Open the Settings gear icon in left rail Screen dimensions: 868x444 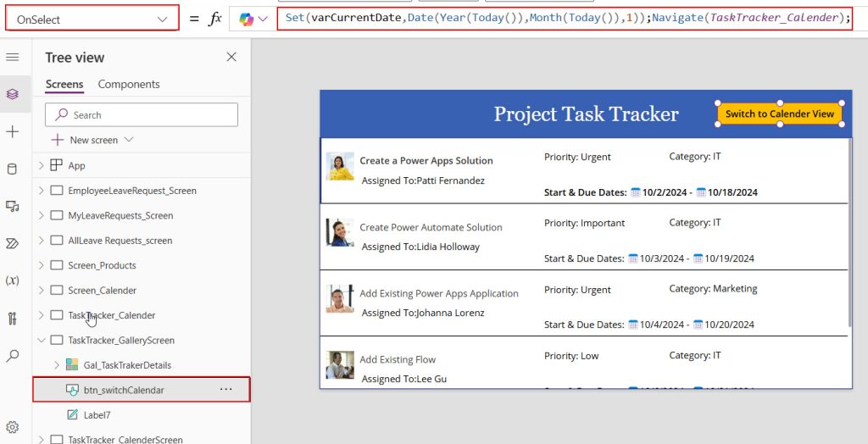(x=12, y=427)
